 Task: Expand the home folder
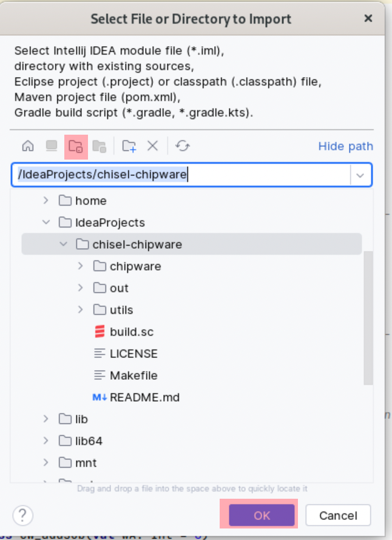click(x=46, y=200)
